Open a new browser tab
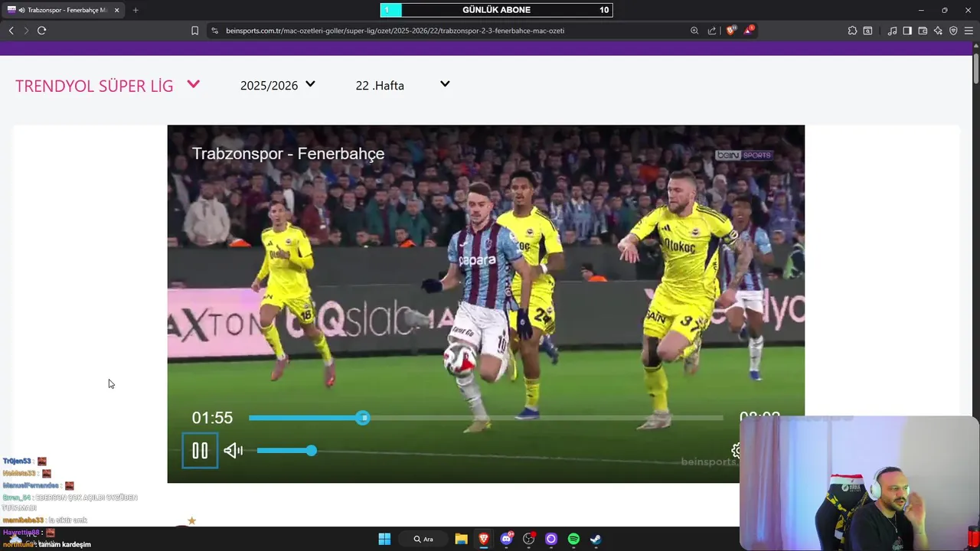The height and width of the screenshot is (551, 980). 136,10
